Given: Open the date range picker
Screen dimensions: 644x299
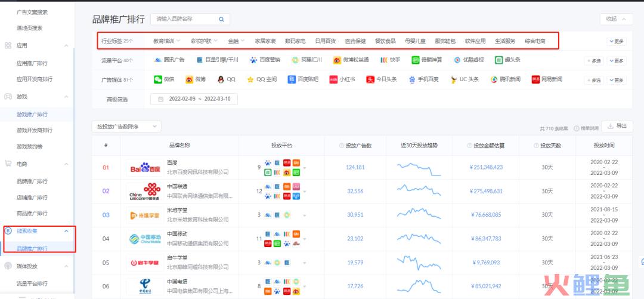Looking at the screenshot, I should [194, 99].
